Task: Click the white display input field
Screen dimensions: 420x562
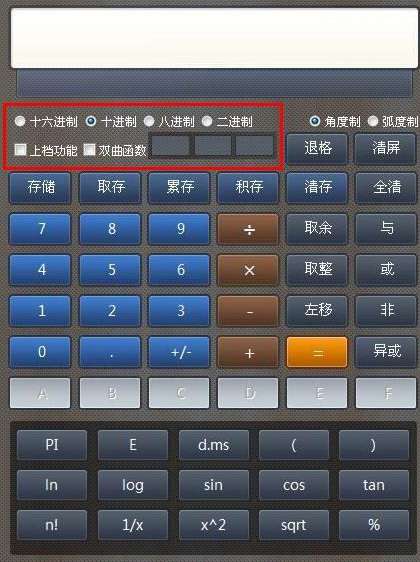Action: (214, 38)
